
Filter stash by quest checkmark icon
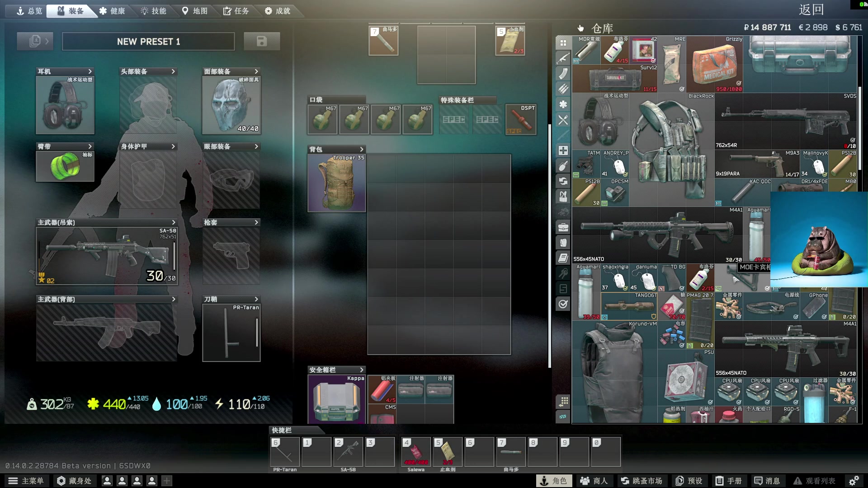pos(563,304)
